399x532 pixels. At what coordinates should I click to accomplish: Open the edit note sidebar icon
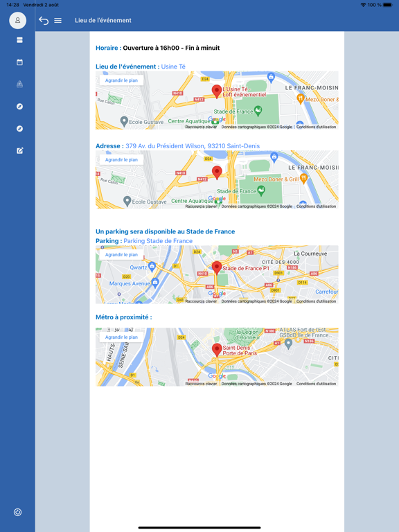pyautogui.click(x=19, y=150)
